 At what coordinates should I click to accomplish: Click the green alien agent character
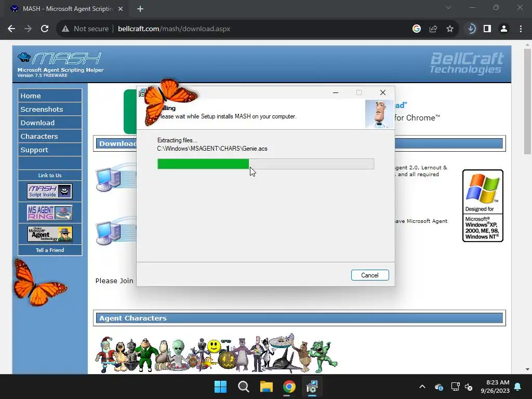point(178,354)
